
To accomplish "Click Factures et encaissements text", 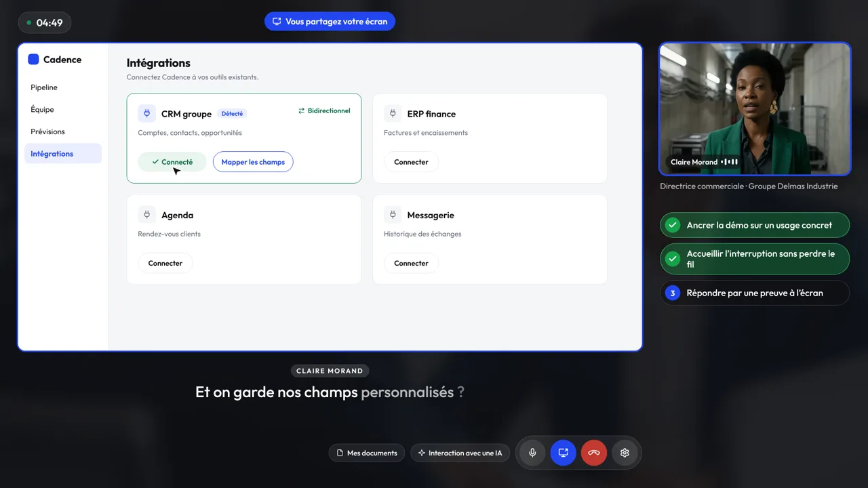I will [426, 133].
